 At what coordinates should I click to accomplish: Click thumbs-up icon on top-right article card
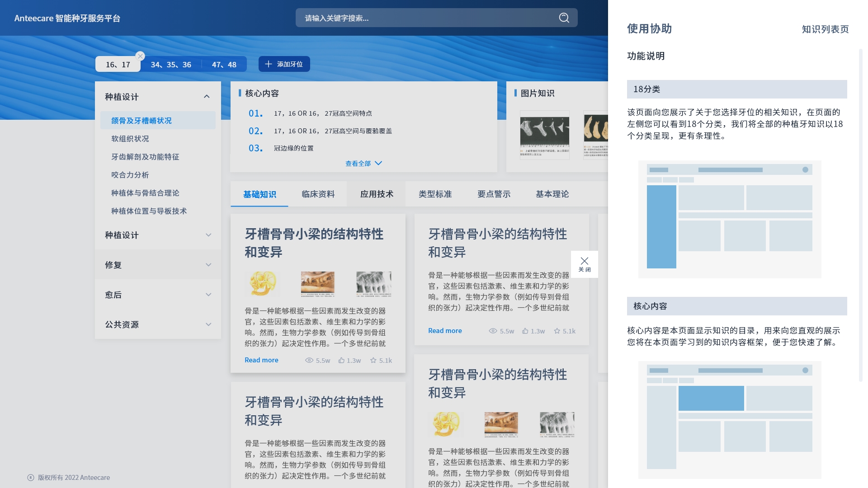[x=525, y=331]
